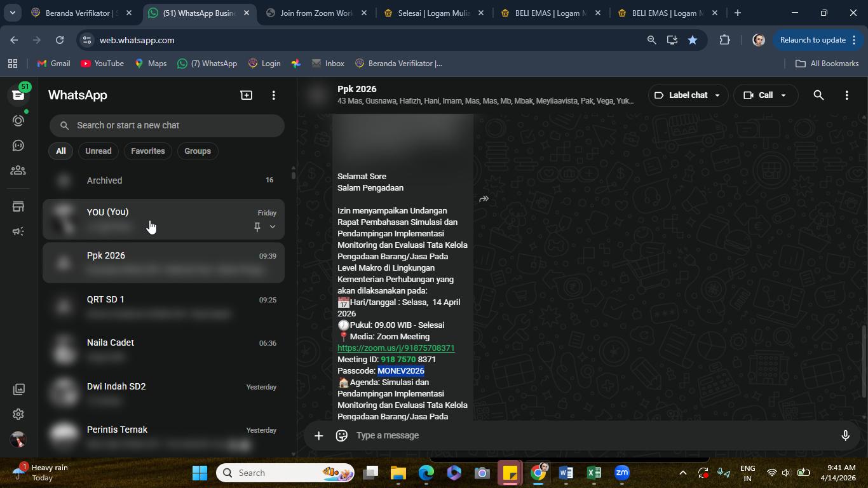The width and height of the screenshot is (868, 488).
Task: Click the new chat icon
Action: point(246,95)
